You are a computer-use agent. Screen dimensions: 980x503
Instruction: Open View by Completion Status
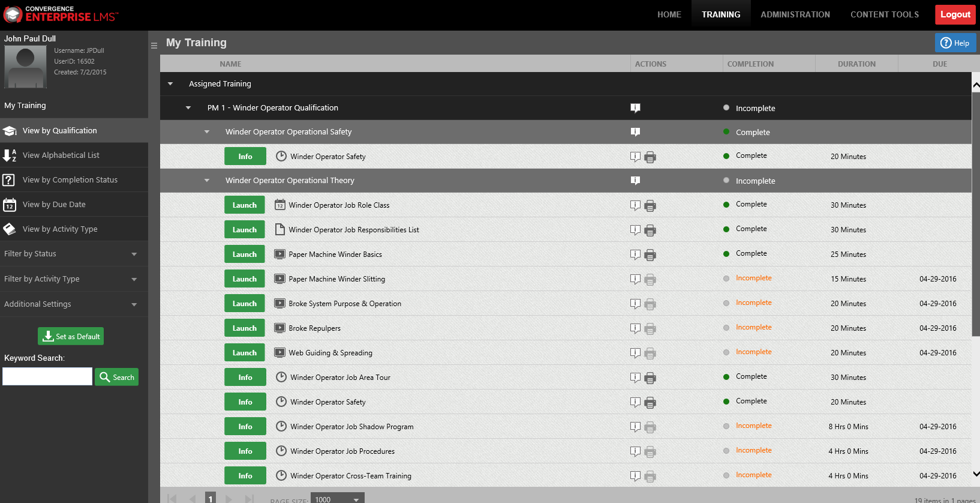point(74,179)
